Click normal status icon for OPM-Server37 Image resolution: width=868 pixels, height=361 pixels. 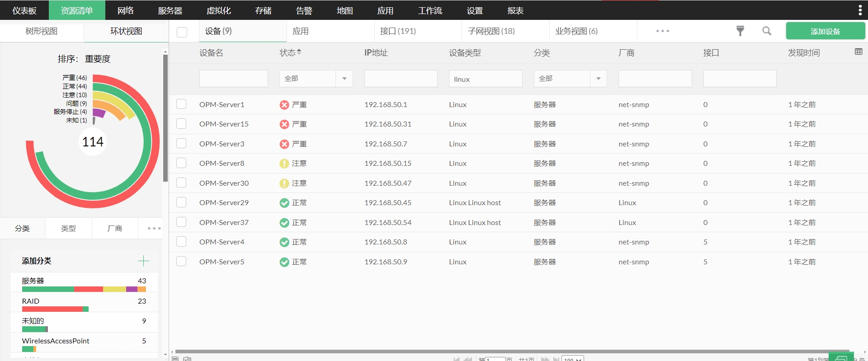(x=284, y=223)
